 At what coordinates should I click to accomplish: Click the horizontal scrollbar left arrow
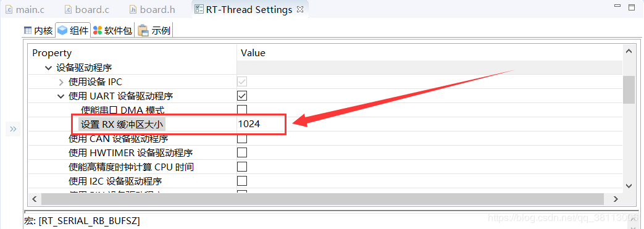pyautogui.click(x=35, y=199)
